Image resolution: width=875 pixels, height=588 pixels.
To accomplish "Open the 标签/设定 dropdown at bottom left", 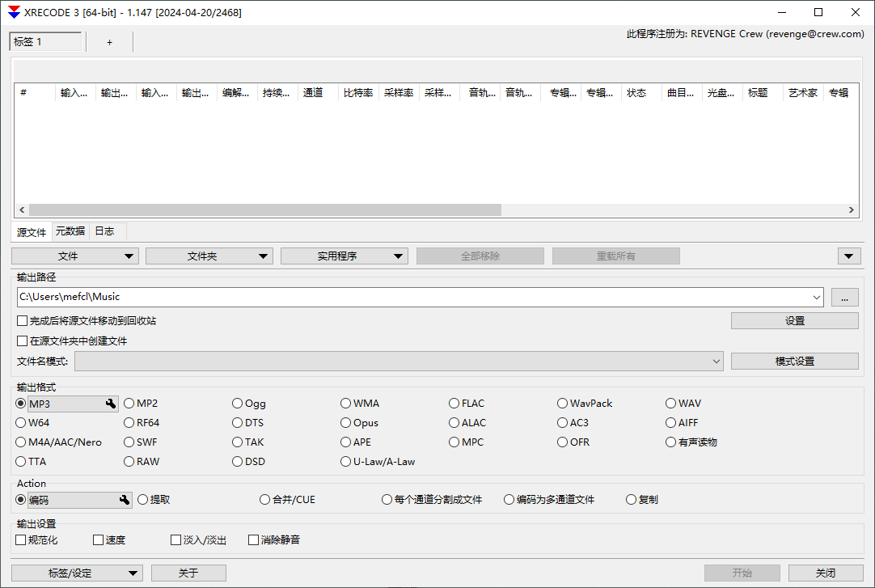I will click(134, 573).
